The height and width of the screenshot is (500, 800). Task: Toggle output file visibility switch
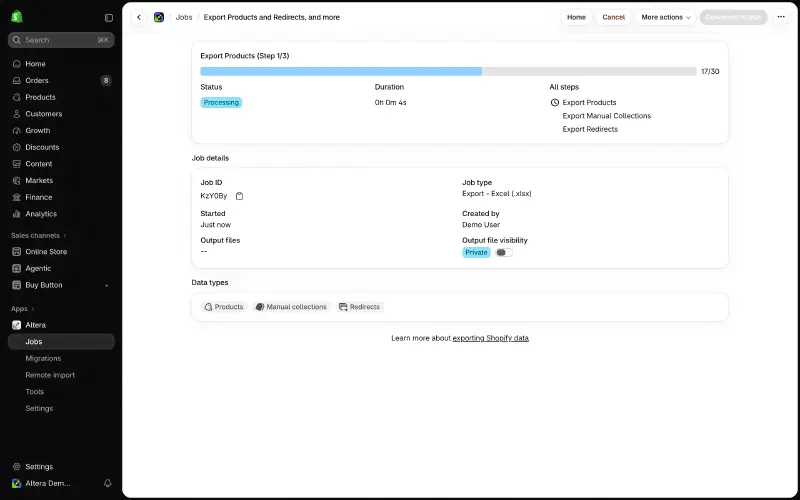pyautogui.click(x=504, y=253)
